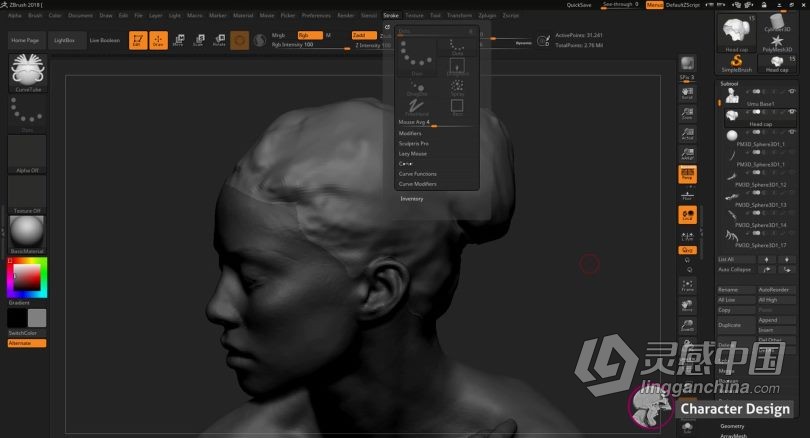Open the Zplugin menu
Screen dimensions: 810x438
pyautogui.click(x=487, y=15)
